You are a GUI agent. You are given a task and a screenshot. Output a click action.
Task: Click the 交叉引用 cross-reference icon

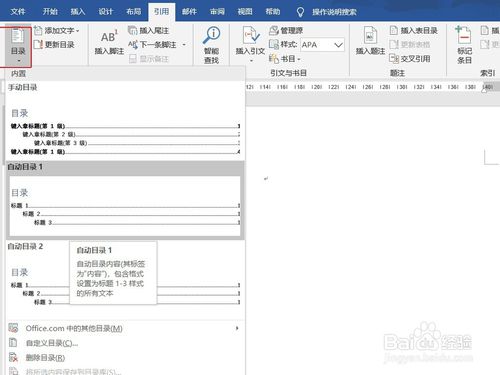click(x=394, y=59)
